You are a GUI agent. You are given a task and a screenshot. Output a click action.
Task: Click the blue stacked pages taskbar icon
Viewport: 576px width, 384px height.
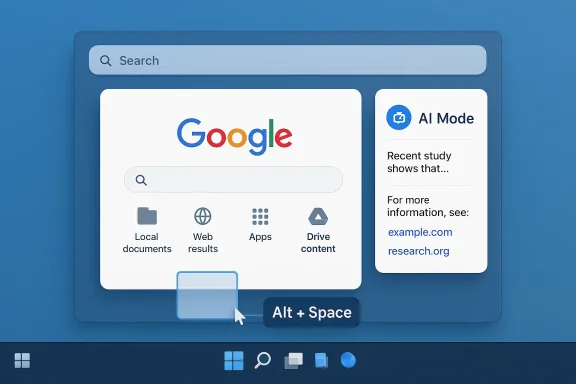coord(321,360)
